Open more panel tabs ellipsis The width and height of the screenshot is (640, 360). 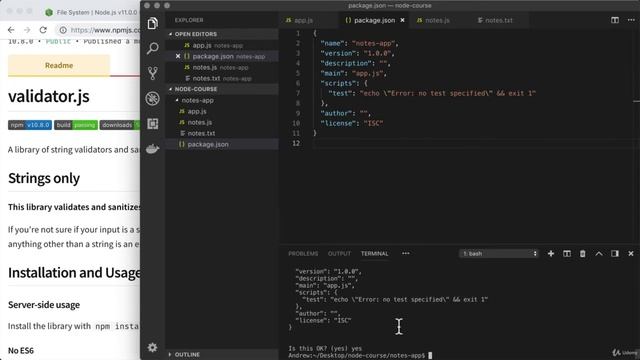click(405, 253)
